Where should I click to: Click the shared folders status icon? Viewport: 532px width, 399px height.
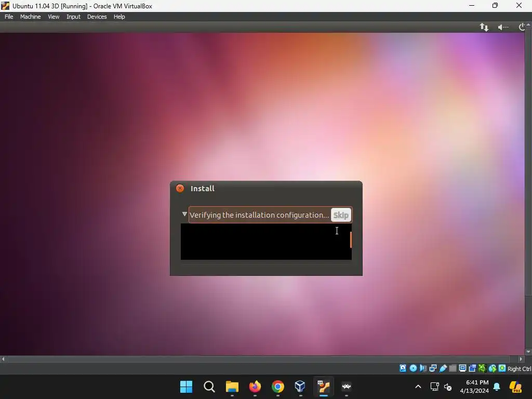click(453, 368)
